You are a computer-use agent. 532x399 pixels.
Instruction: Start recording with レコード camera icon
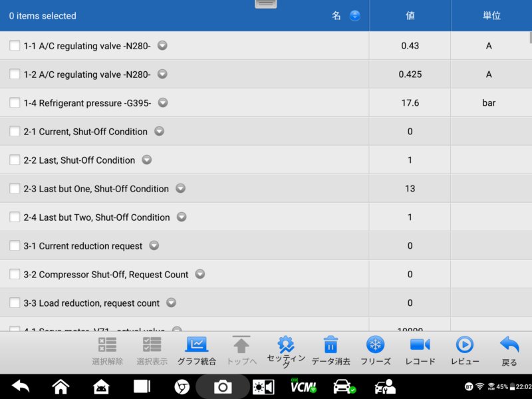tap(420, 350)
